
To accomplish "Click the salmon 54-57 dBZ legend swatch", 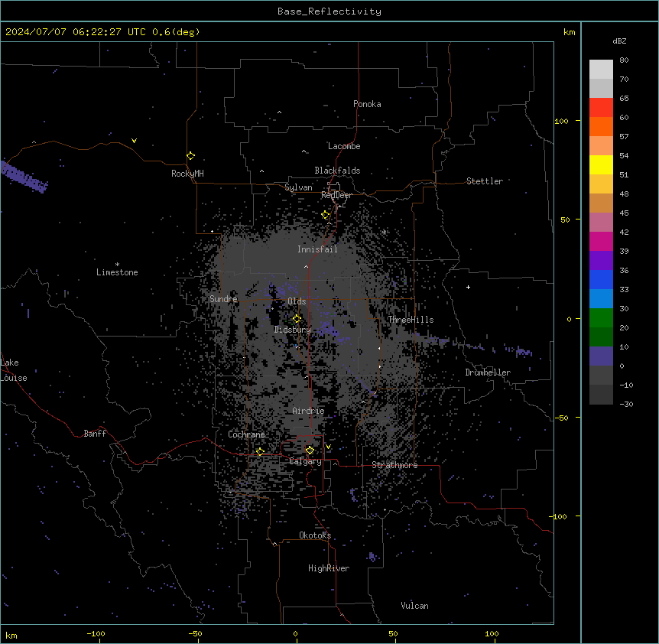I will pos(601,146).
